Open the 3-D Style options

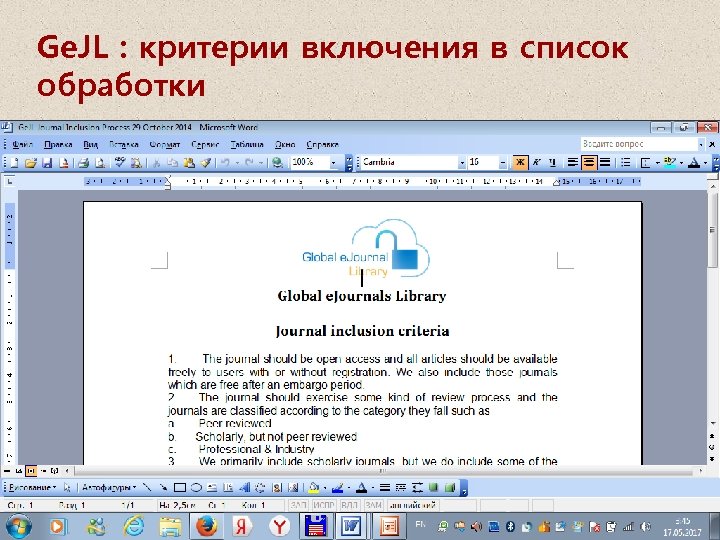click(x=450, y=488)
